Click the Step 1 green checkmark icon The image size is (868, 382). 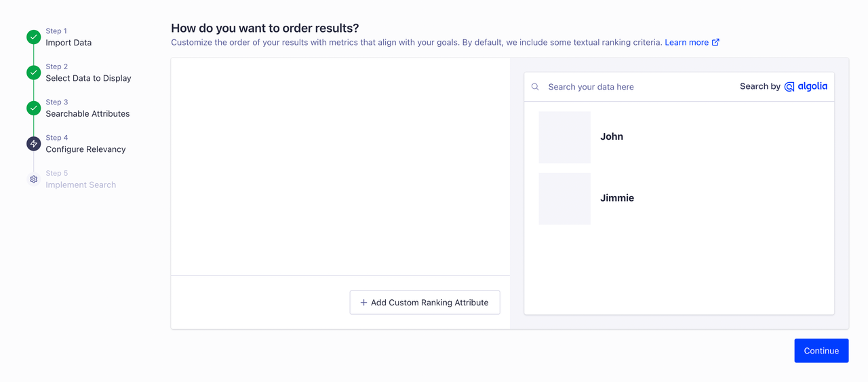click(x=34, y=37)
